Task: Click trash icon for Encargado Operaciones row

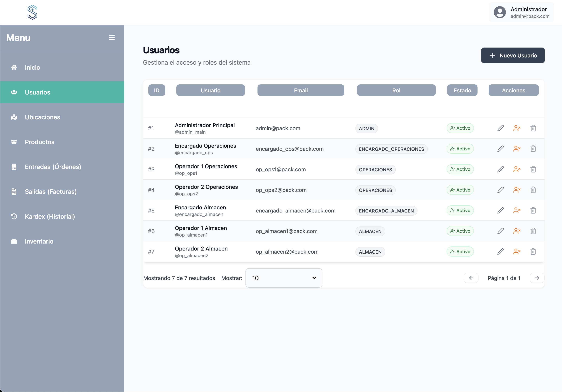Action: click(x=533, y=149)
